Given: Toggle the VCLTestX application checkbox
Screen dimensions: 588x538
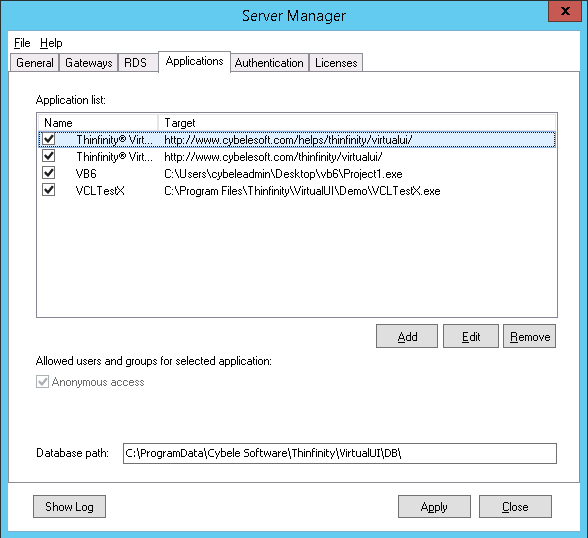Looking at the screenshot, I should [x=49, y=190].
